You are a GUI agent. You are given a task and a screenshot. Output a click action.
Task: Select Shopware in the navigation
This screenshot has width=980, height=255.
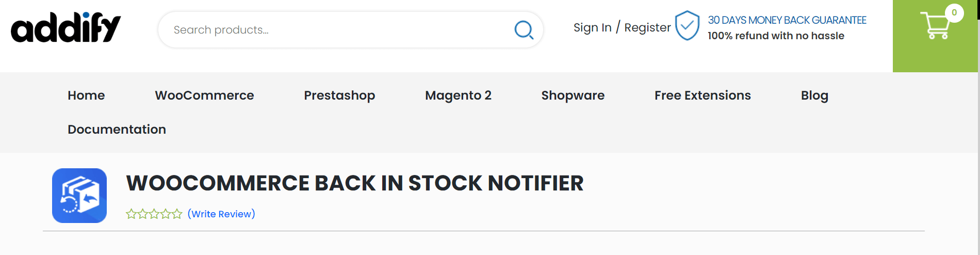(573, 95)
